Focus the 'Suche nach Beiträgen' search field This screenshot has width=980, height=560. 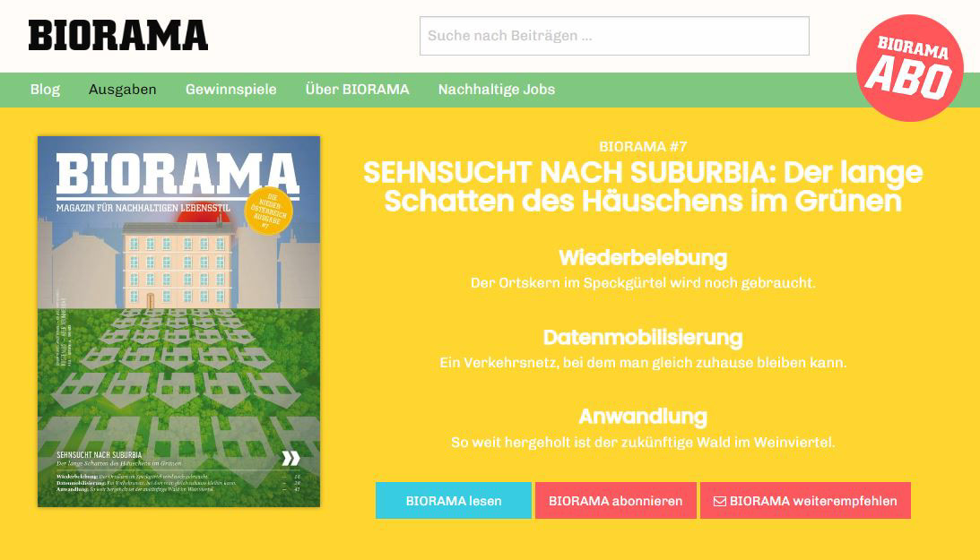[614, 36]
